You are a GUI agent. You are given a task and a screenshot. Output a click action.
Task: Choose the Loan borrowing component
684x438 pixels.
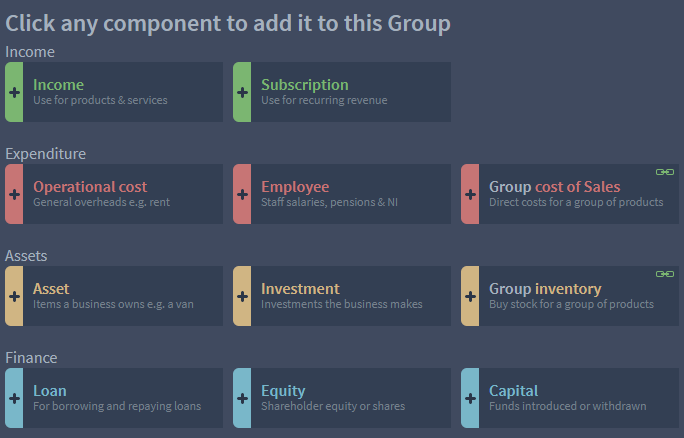pyautogui.click(x=114, y=398)
